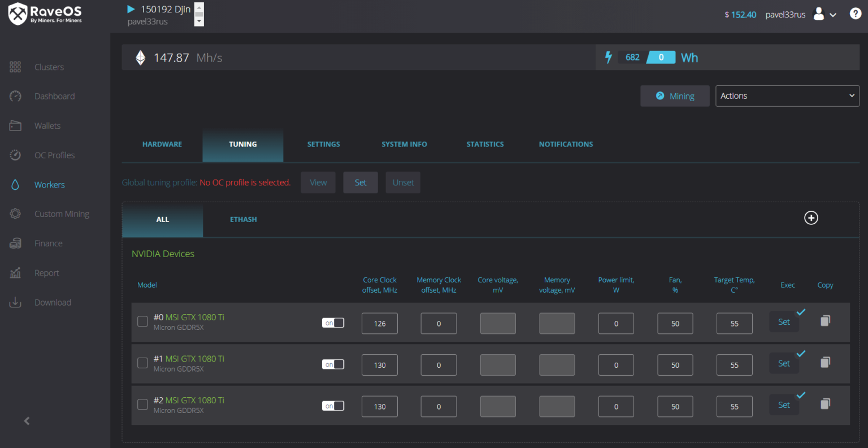The width and height of the screenshot is (868, 448).
Task: Click View global tuning profile button
Action: point(318,182)
